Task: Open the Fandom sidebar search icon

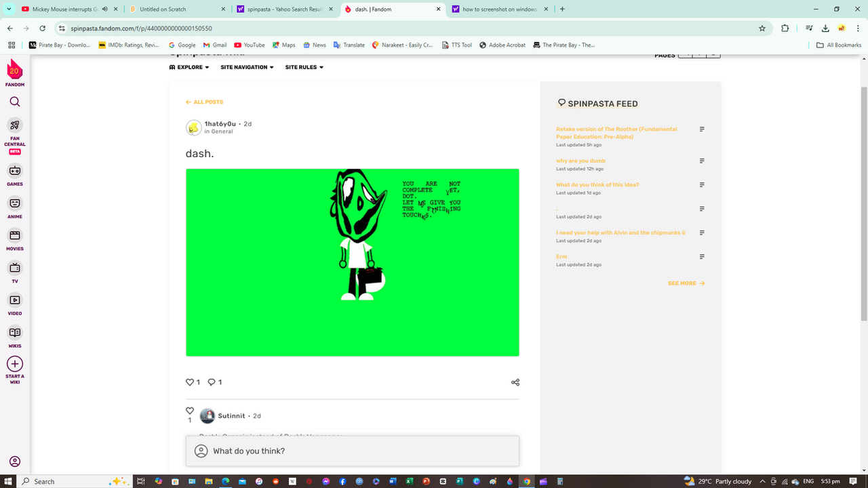Action: pos(15,102)
